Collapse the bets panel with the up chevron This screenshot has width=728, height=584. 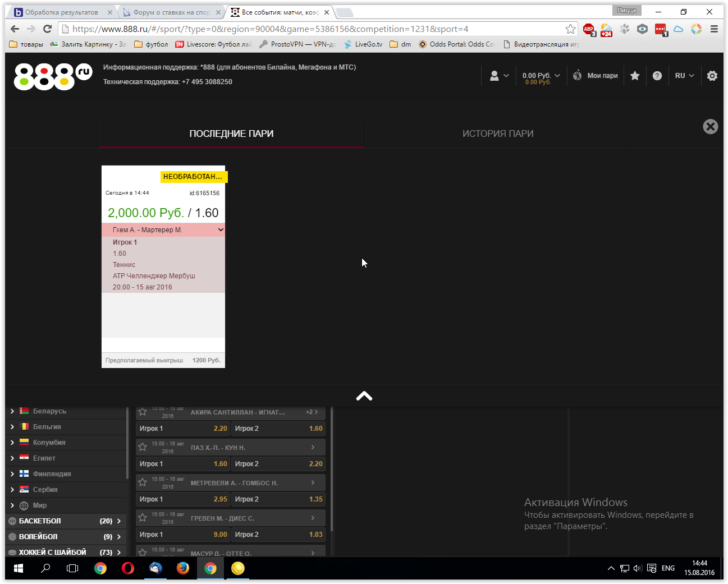click(x=364, y=396)
